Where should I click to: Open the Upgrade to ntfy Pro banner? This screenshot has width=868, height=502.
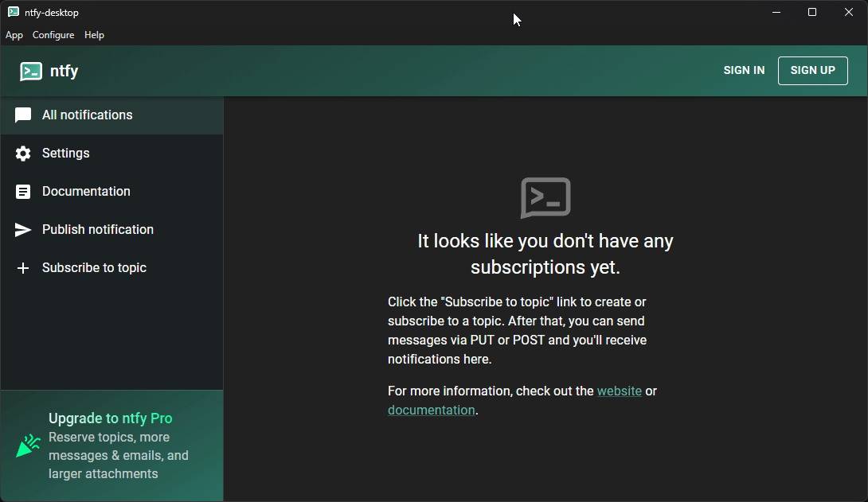(x=111, y=446)
